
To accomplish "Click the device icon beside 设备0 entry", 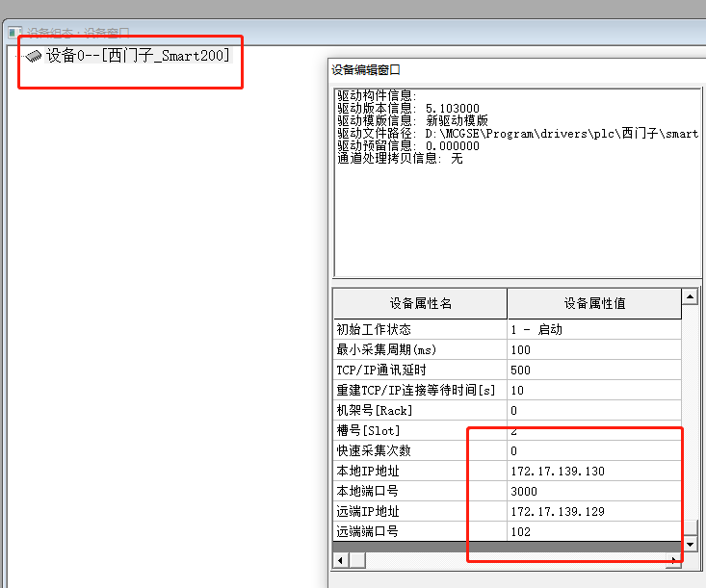I will [x=34, y=56].
